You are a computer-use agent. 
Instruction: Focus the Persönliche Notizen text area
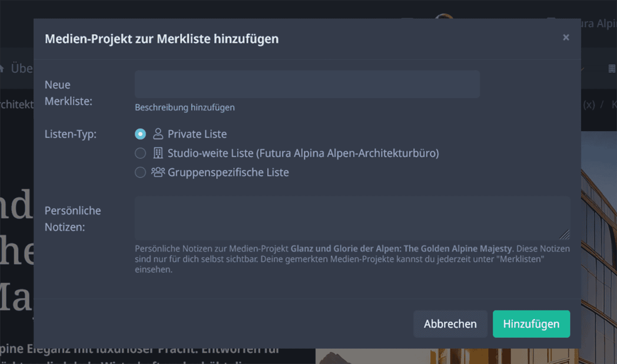point(352,217)
